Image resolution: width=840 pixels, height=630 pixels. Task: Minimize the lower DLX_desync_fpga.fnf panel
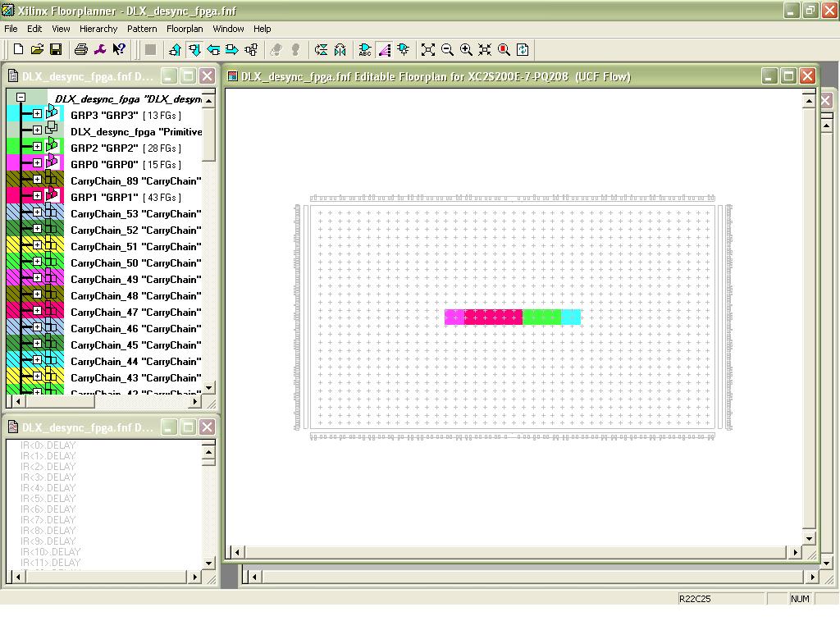(169, 427)
